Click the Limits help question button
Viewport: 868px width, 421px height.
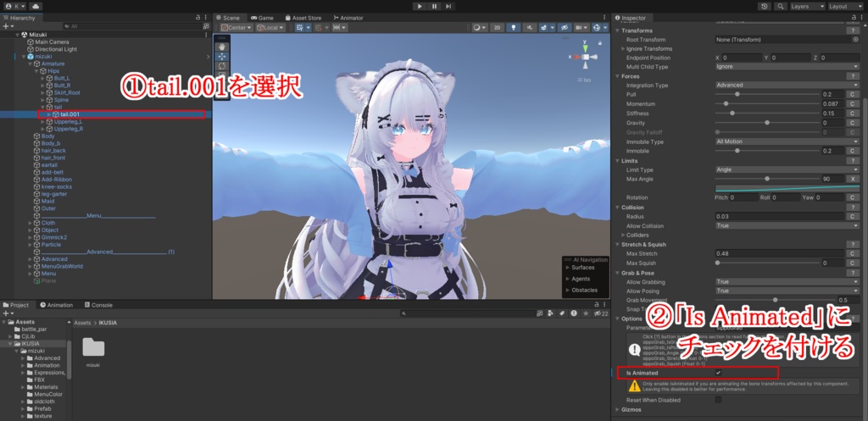point(854,160)
